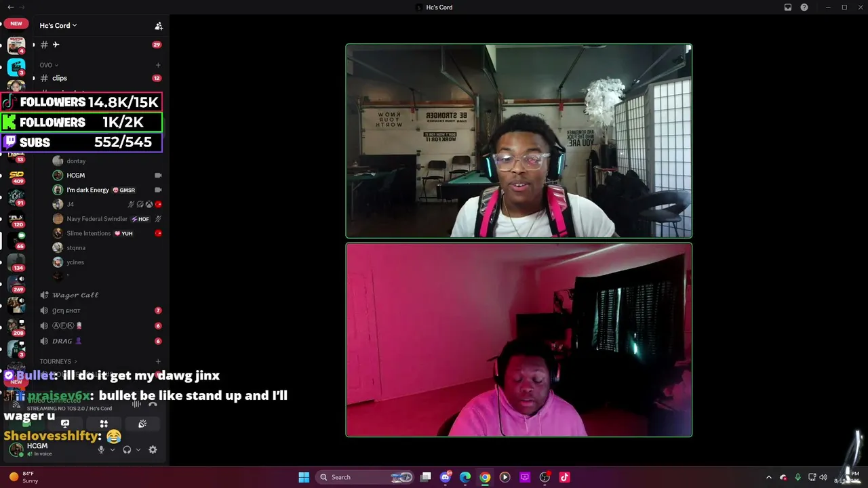
Task: Click the taskbar Search box
Action: click(366, 477)
